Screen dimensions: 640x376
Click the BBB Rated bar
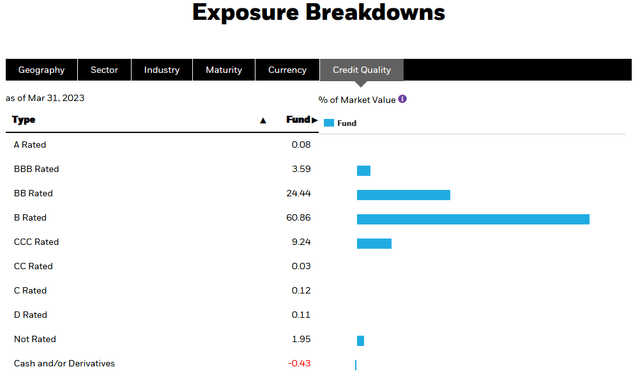click(364, 171)
